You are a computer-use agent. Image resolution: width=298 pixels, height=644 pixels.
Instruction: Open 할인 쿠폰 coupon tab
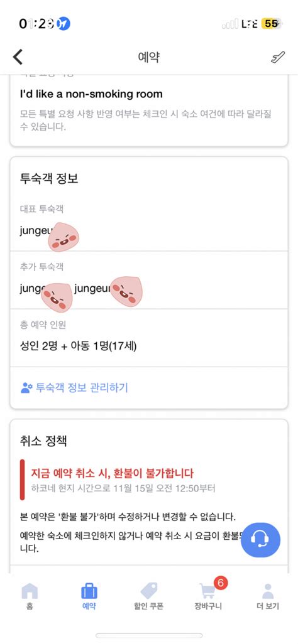pyautogui.click(x=148, y=596)
